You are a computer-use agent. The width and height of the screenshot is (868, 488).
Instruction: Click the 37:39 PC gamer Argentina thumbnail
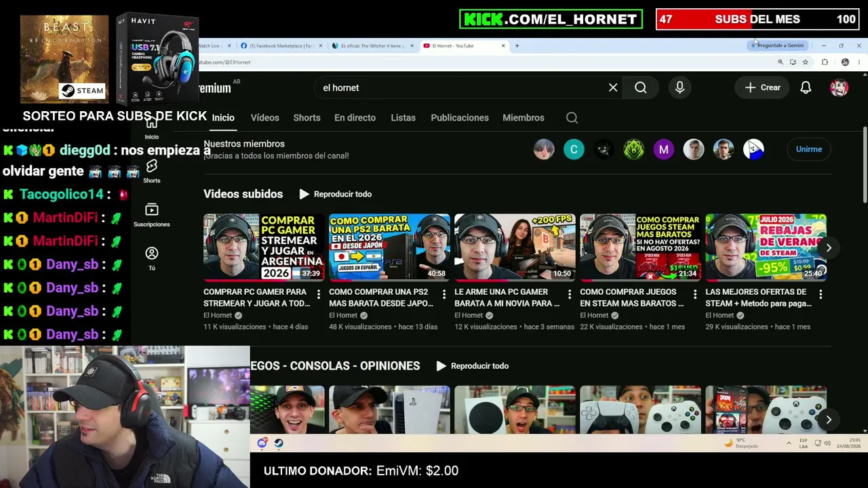tap(264, 247)
